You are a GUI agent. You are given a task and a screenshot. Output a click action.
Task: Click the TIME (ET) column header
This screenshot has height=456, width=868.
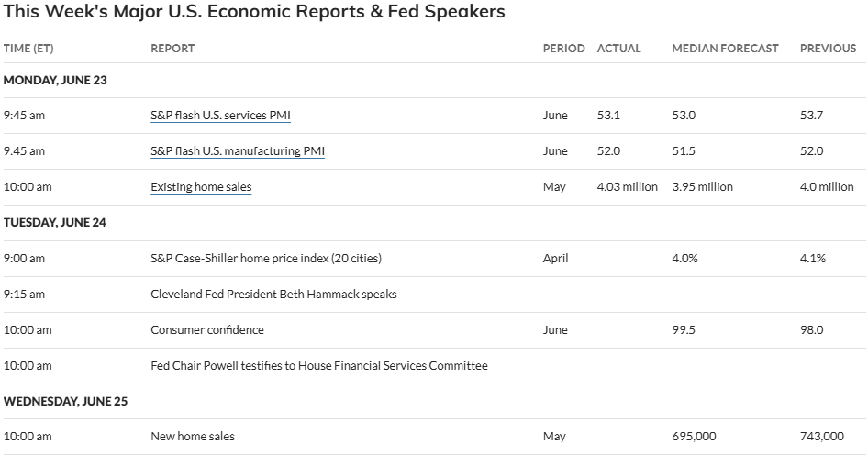pyautogui.click(x=28, y=49)
